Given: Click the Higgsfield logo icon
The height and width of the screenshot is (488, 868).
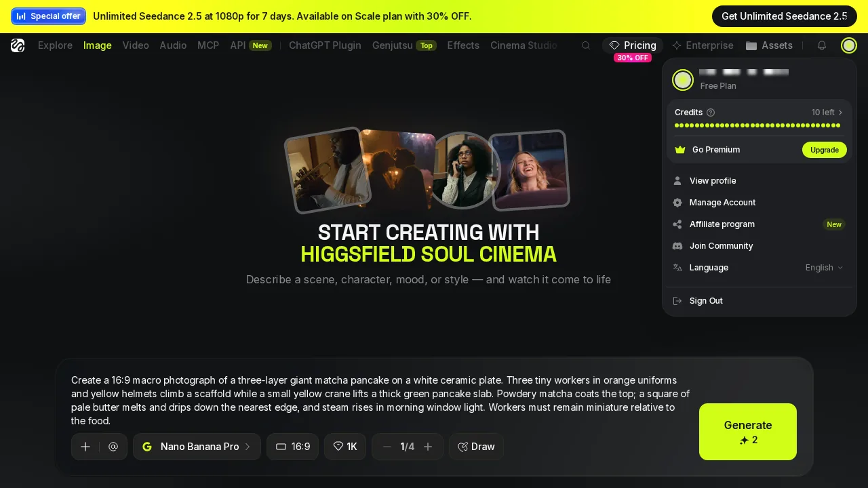Looking at the screenshot, I should (x=18, y=45).
